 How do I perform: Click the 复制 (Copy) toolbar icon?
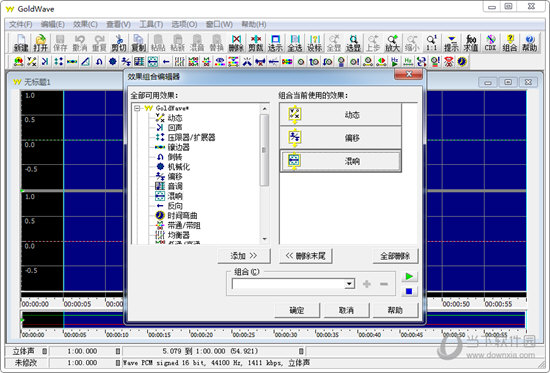[x=139, y=43]
